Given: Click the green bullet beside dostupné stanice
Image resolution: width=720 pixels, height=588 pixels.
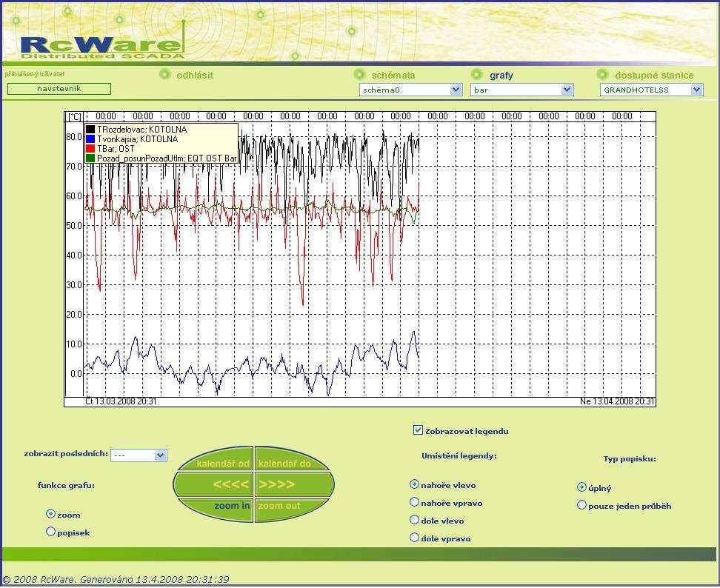Looking at the screenshot, I should 602,74.
